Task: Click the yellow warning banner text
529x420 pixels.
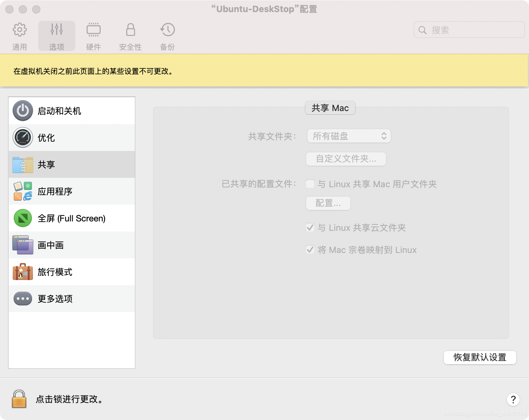Action: tap(94, 71)
